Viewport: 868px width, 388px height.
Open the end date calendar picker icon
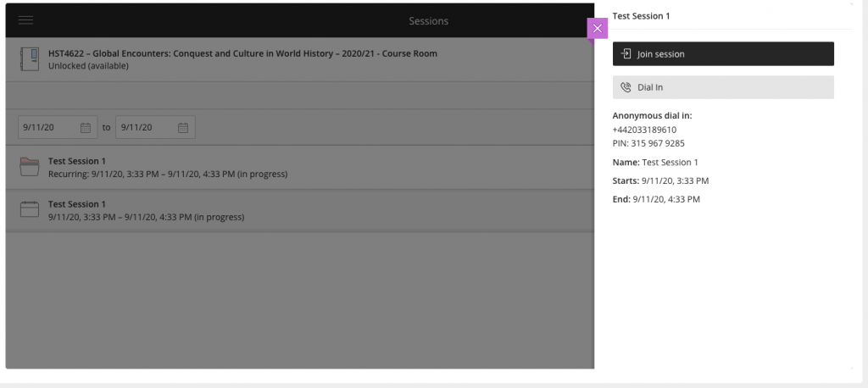(183, 128)
